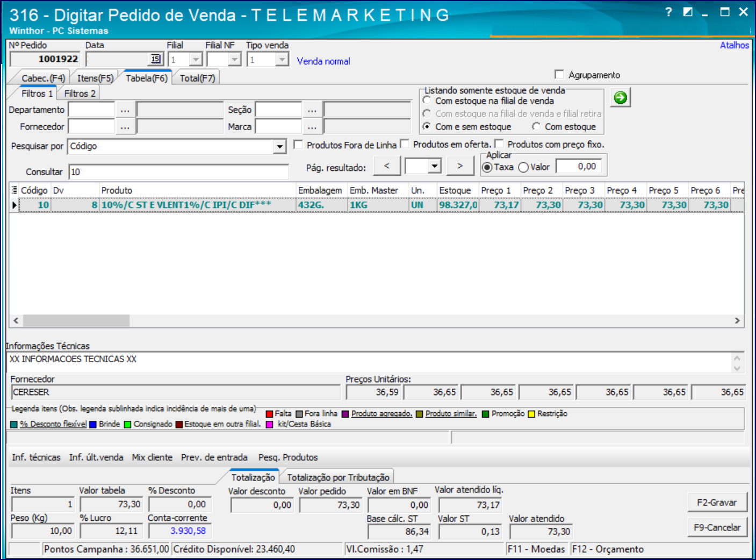The height and width of the screenshot is (560, 756).
Task: Click the horizontal scrollbar thumb of grid
Action: pyautogui.click(x=76, y=320)
